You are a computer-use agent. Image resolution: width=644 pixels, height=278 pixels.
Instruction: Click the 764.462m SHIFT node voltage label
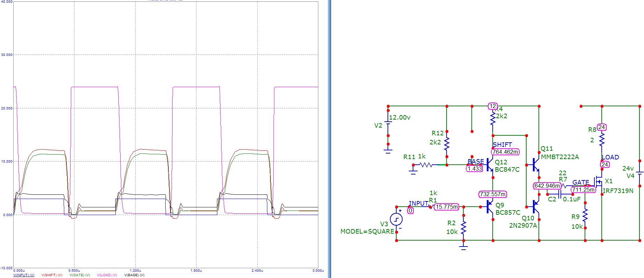point(505,152)
